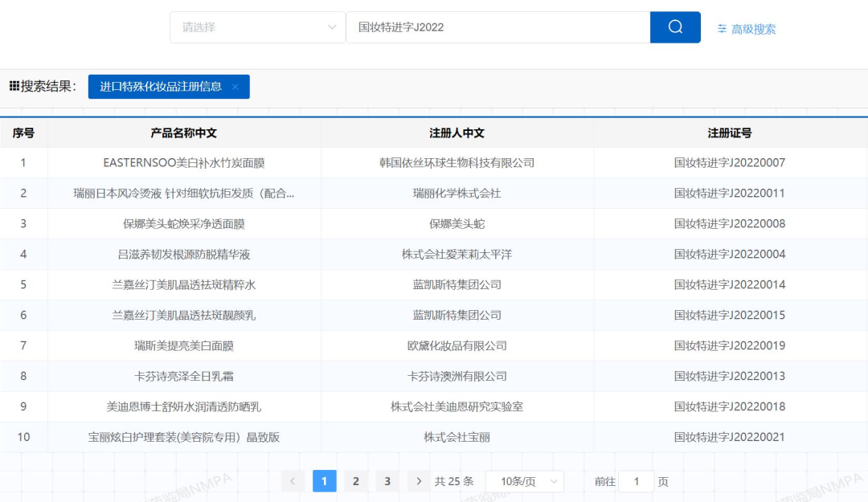
Task: Focus the search field containing 国妆特进字J2022
Action: pos(497,27)
